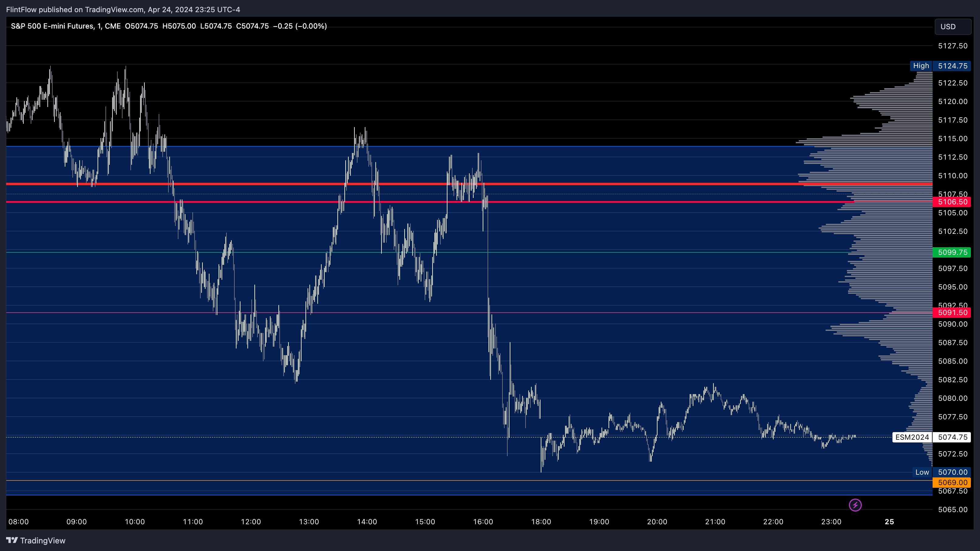Select the red 5091.50 price label
The image size is (980, 551).
coord(952,312)
